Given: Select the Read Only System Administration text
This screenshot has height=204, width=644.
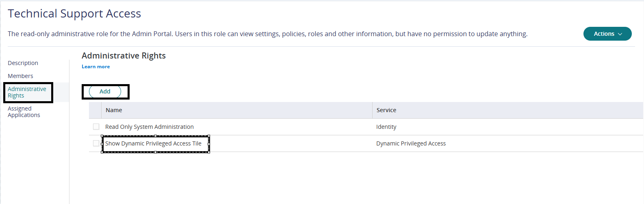Looking at the screenshot, I should coord(150,127).
